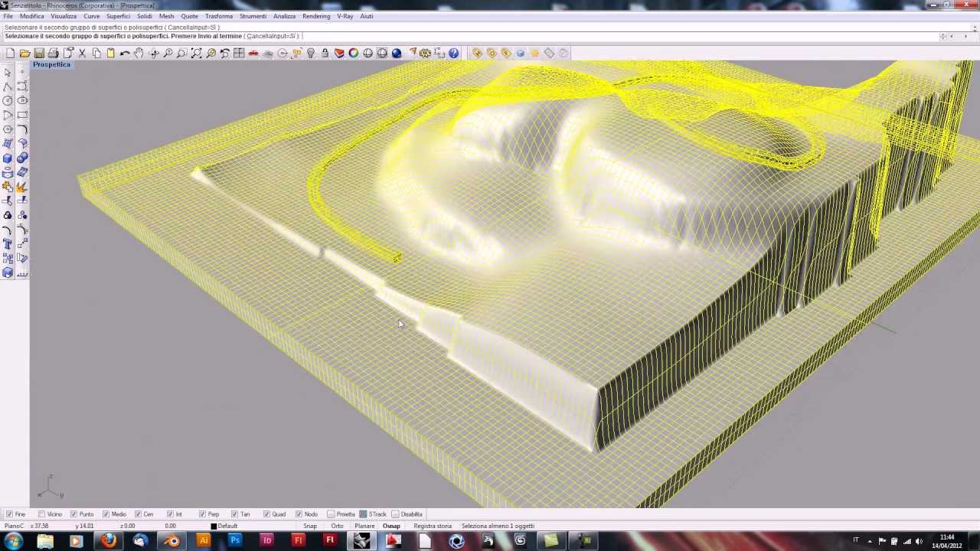Click the first V-Ray toolbar icon
Image resolution: width=980 pixels, height=551 pixels.
coord(477,53)
